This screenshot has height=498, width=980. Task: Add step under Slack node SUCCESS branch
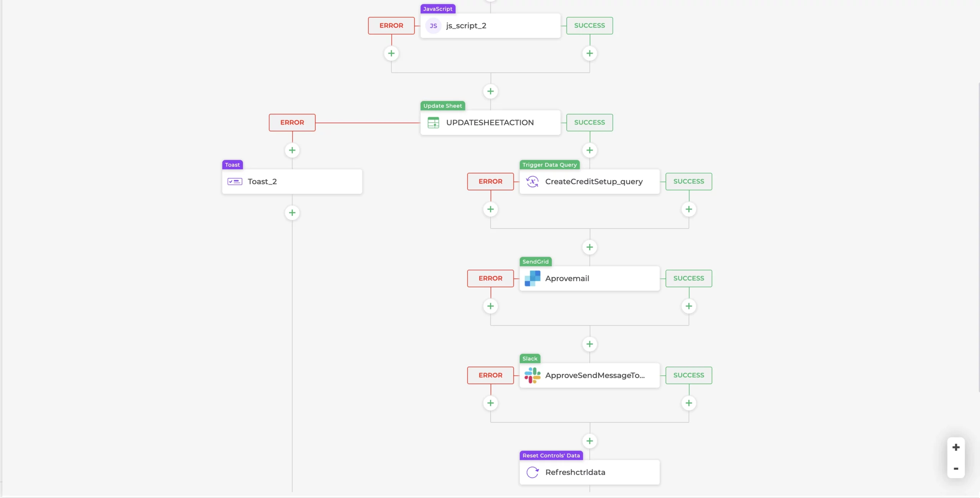point(689,403)
